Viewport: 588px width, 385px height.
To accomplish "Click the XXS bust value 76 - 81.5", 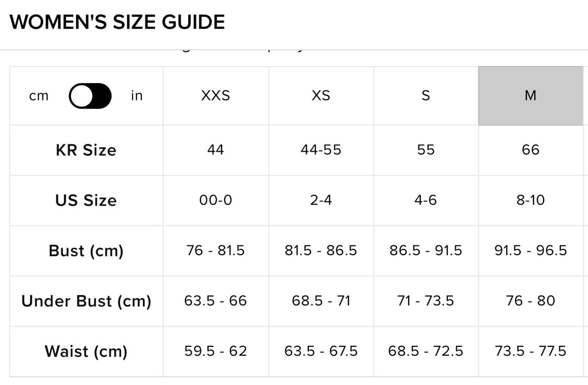I will click(216, 250).
